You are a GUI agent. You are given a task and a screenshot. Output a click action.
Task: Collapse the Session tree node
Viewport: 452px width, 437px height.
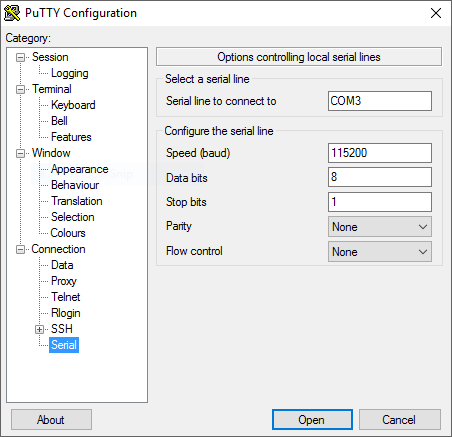coord(21,58)
